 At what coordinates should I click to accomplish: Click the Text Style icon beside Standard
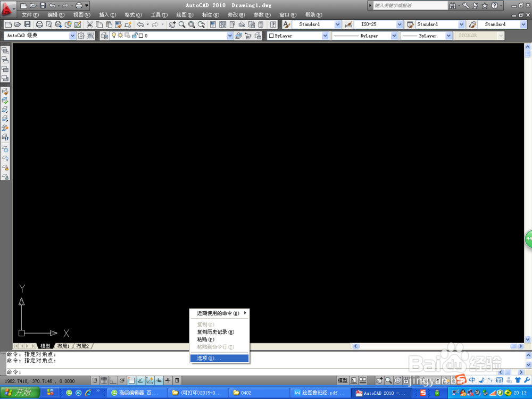tap(287, 24)
